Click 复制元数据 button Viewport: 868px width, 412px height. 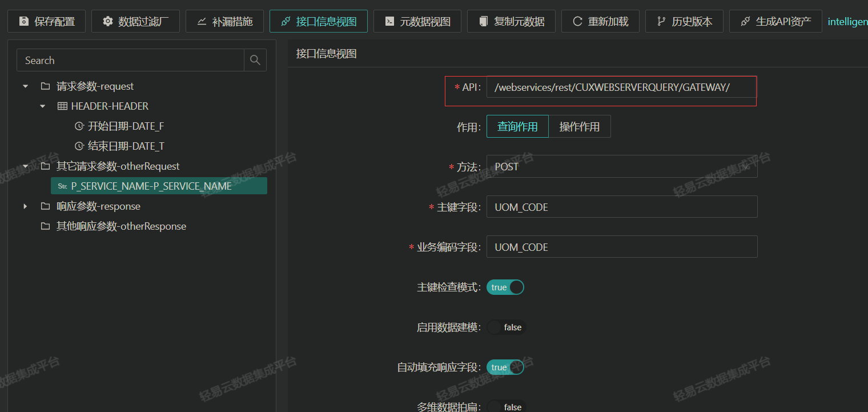point(511,21)
